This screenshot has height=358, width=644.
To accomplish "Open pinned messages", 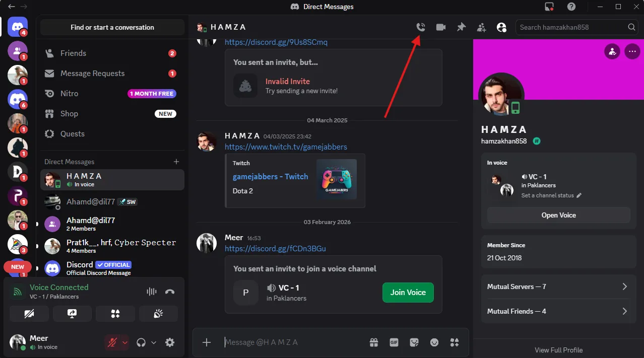I will coord(461,27).
